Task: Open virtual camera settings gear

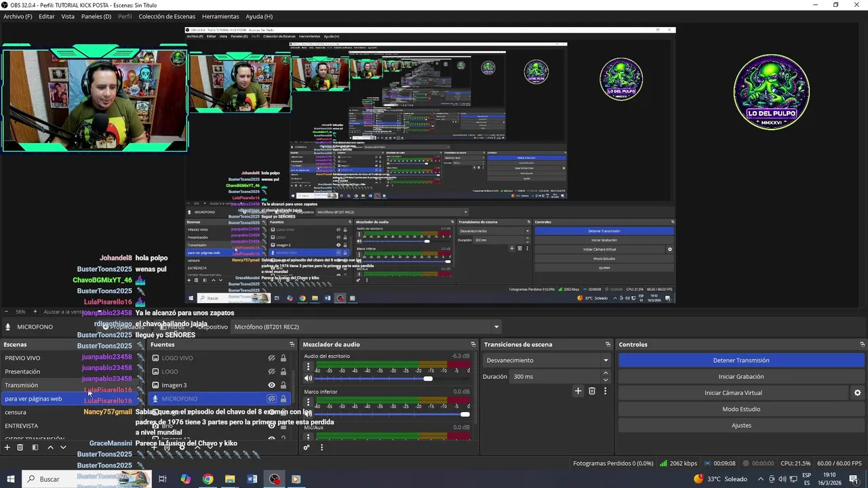Action: (x=857, y=393)
